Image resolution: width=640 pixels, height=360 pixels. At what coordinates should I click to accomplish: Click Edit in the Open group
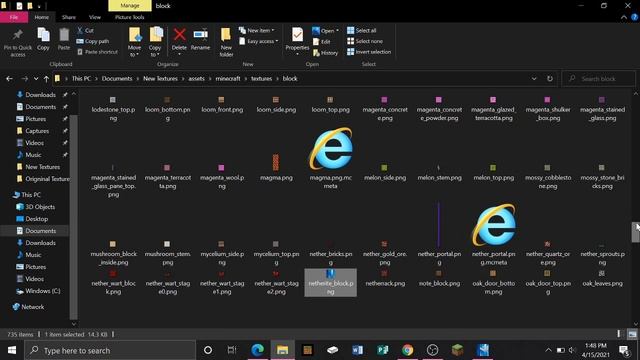pyautogui.click(x=322, y=42)
